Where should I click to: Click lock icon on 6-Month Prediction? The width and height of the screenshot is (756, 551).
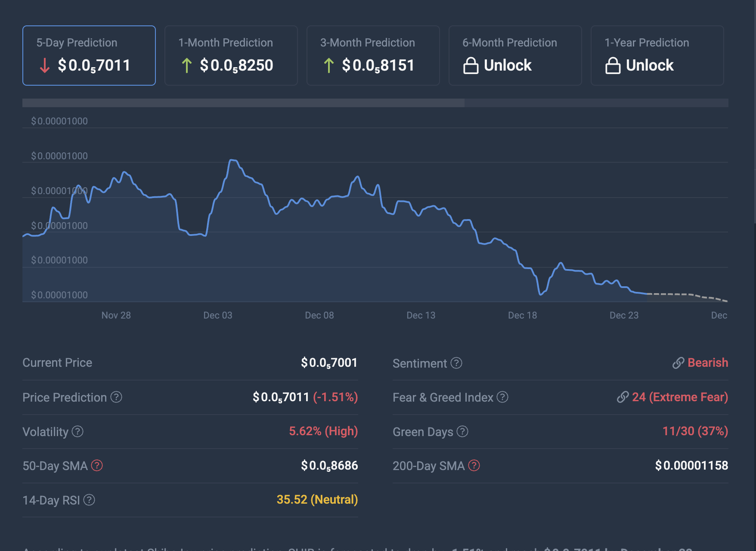tap(471, 65)
